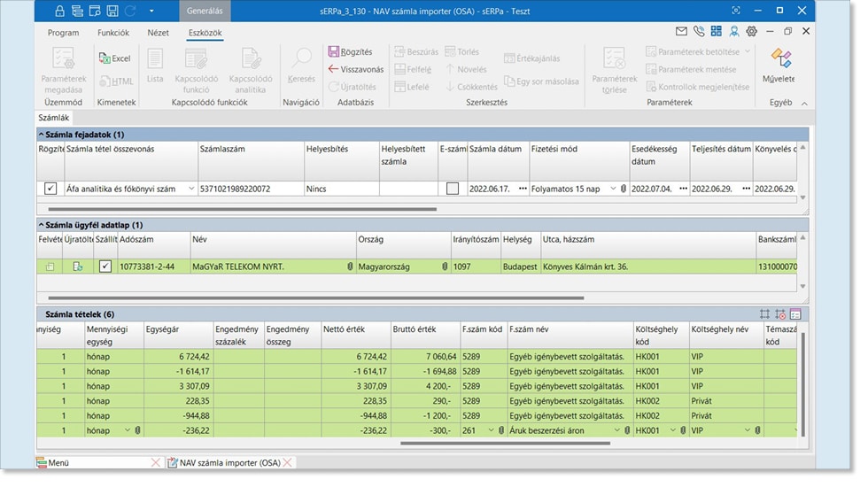Expand the Számla tétel összevonás dropdown

(x=192, y=189)
